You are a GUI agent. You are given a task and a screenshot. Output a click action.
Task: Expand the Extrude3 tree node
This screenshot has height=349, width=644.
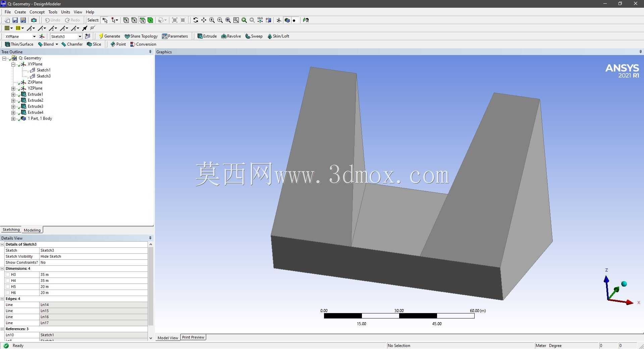pos(13,107)
